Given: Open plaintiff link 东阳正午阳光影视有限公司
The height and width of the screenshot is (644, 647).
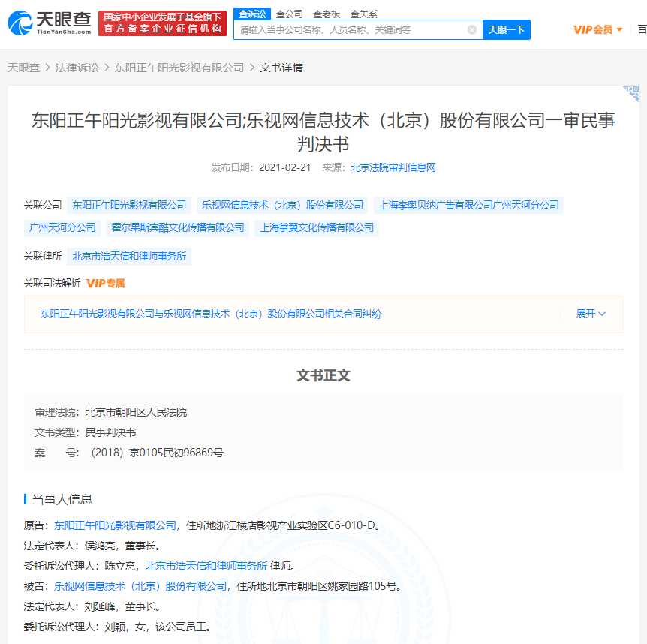Looking at the screenshot, I should click(x=115, y=525).
